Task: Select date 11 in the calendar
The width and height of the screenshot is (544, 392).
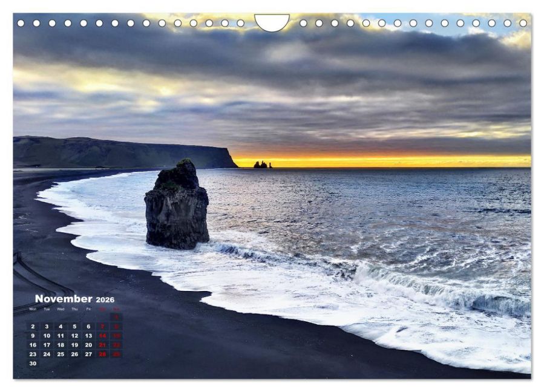Action: coord(61,336)
